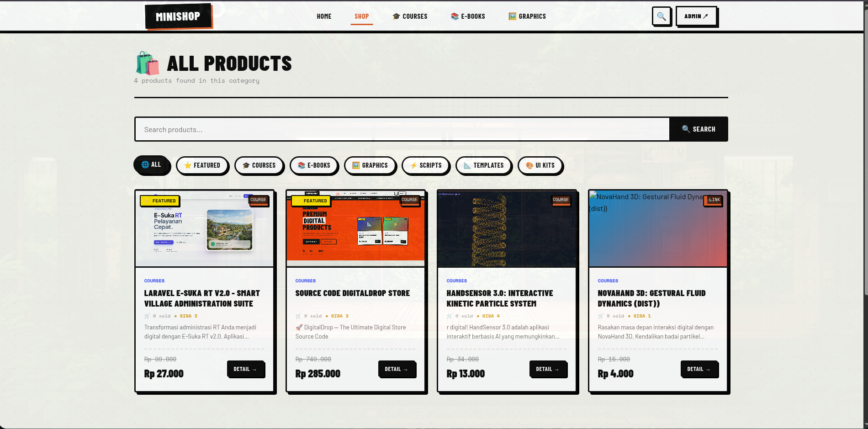
Task: Click the black SEARCH button
Action: pyautogui.click(x=699, y=129)
